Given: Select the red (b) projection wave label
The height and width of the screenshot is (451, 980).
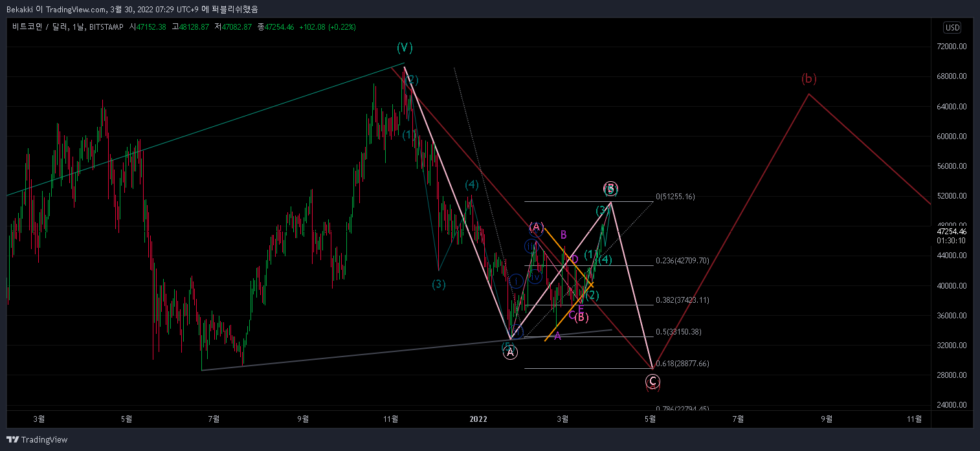Looking at the screenshot, I should [809, 79].
